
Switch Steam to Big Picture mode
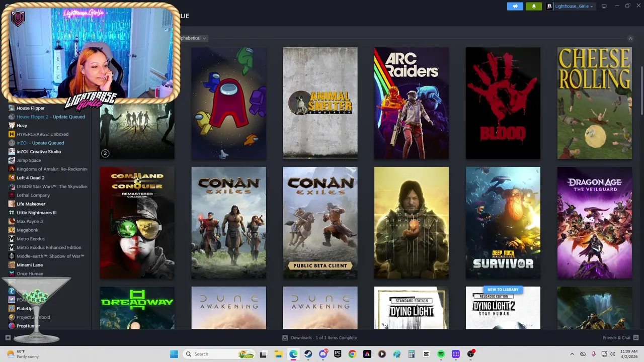604,6
